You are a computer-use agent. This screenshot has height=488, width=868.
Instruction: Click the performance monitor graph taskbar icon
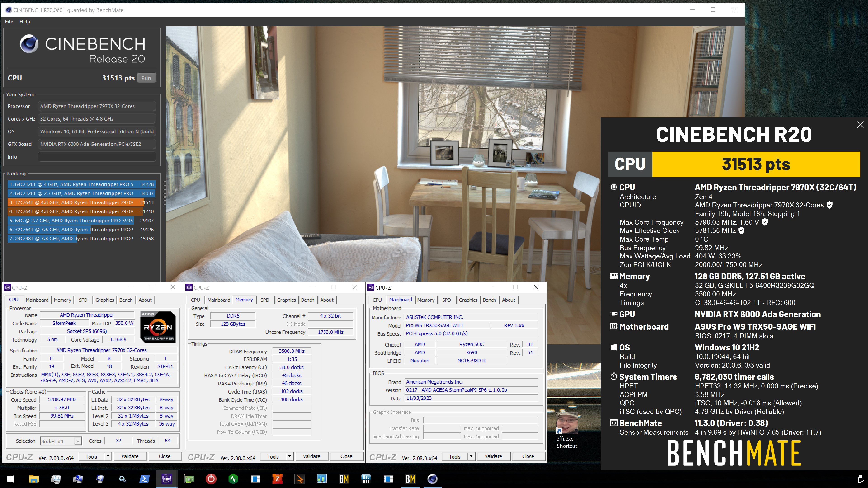[56, 479]
